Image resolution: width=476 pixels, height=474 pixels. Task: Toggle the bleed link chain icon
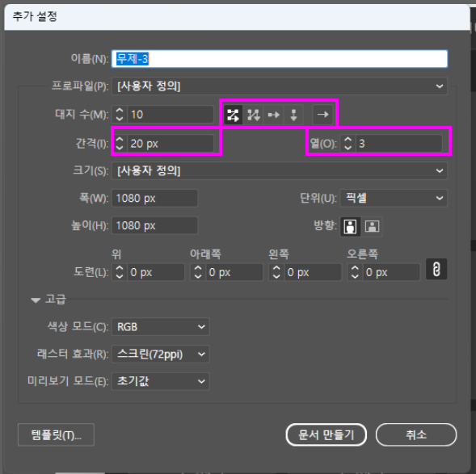(x=436, y=269)
